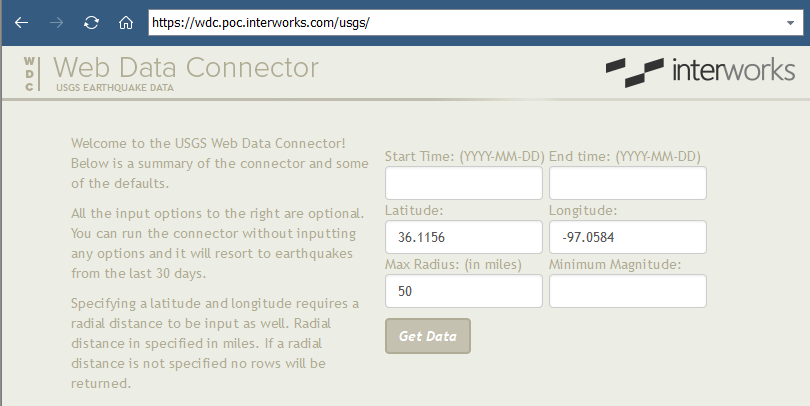Image resolution: width=810 pixels, height=406 pixels.
Task: Click the welcome paragraph text
Action: [220, 163]
